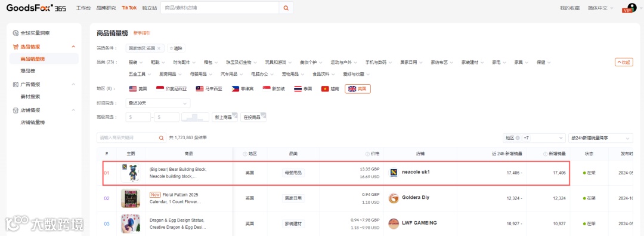
Task: Open the Big bear Bear Building Block product
Action: pyautogui.click(x=178, y=173)
